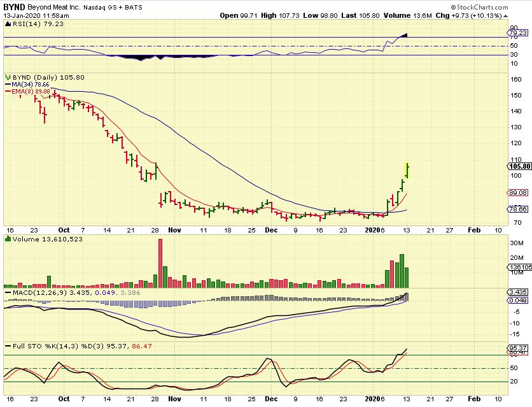Click the 105.80 last price tag on price axis
The image size is (532, 407).
pyautogui.click(x=519, y=166)
